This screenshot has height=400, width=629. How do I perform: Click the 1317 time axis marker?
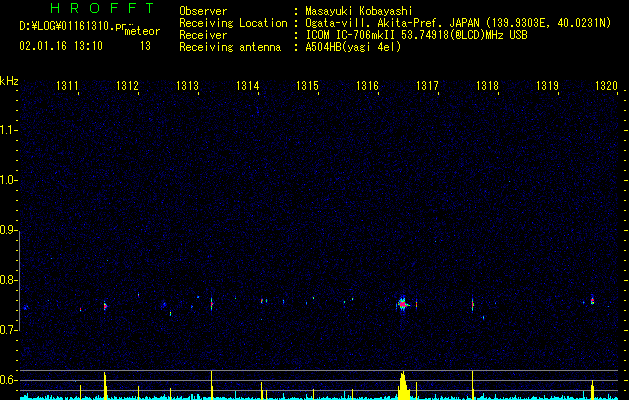427,86
